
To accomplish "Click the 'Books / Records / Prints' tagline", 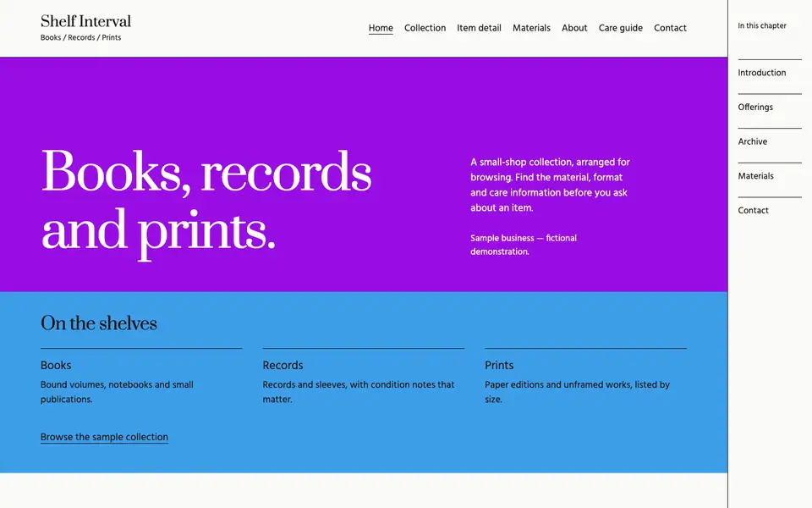I will (81, 38).
